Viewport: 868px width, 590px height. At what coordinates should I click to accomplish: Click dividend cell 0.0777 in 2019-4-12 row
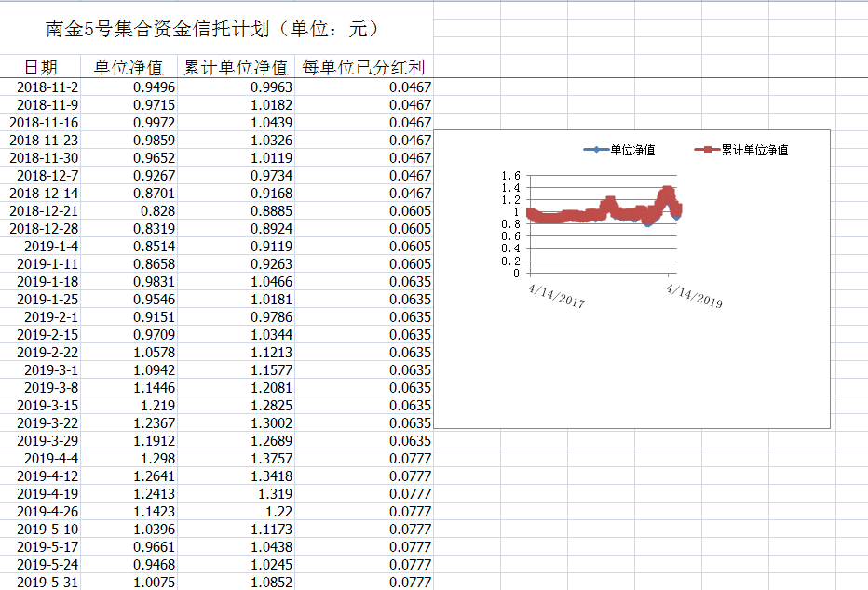click(x=364, y=476)
